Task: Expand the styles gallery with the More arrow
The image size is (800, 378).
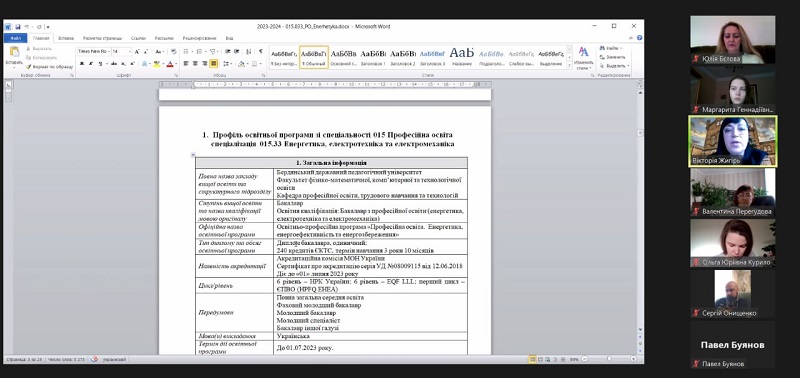Action: point(569,66)
